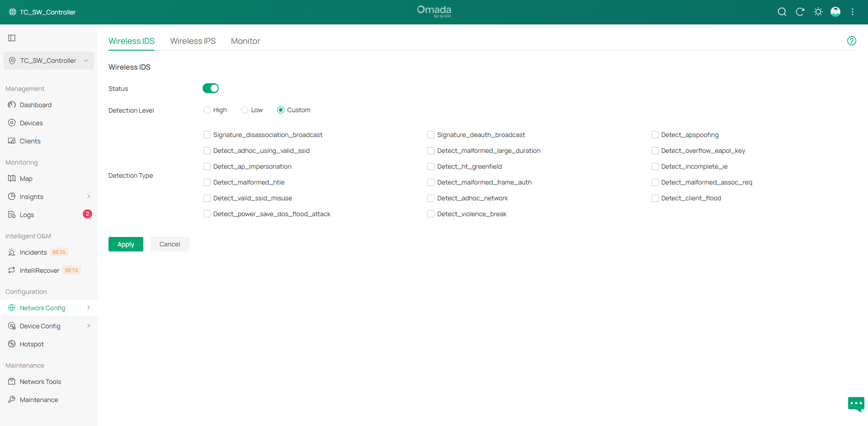Tick Detect_violence_break
Screen dimensions: 868x426
(431, 214)
